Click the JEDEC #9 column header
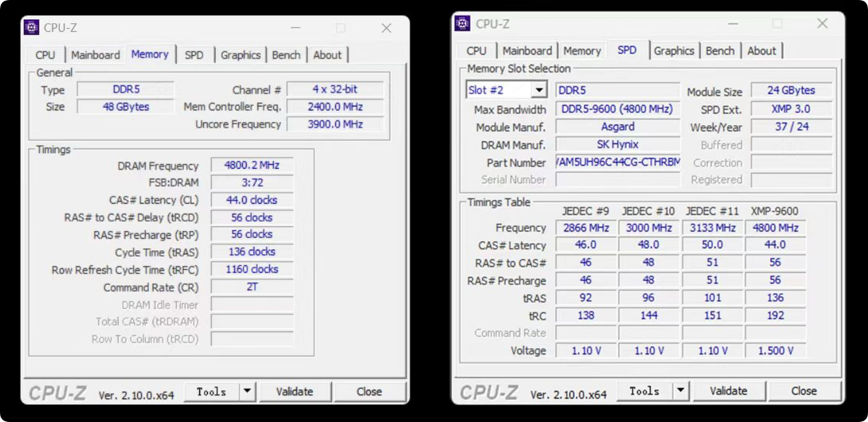 [x=585, y=211]
